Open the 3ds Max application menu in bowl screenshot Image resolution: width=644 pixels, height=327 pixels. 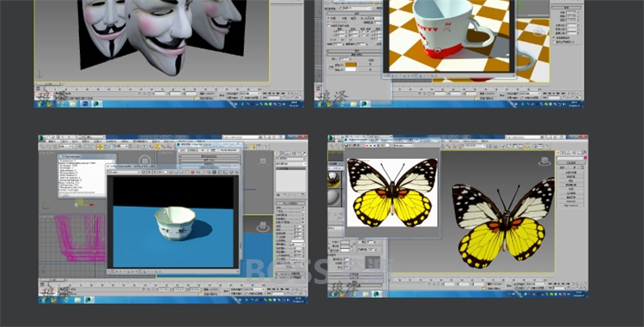tap(41, 138)
